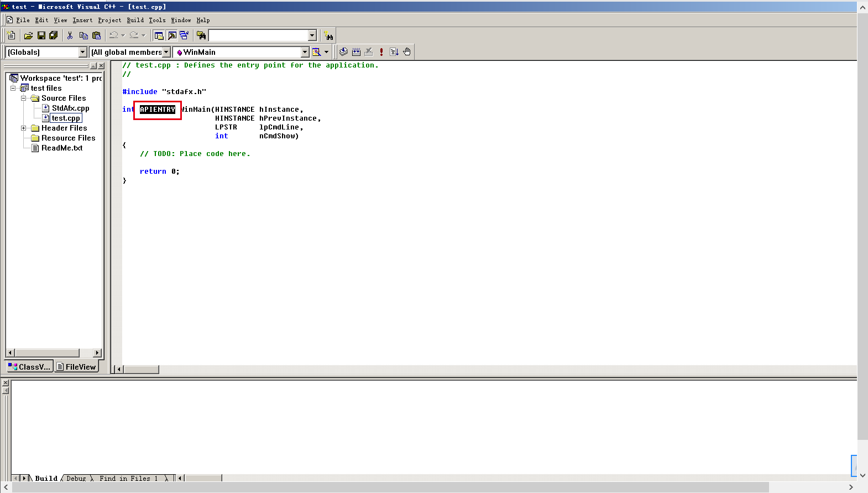This screenshot has width=868, height=493.
Task: Select ReadMe.txt in the file tree
Action: pyautogui.click(x=62, y=148)
